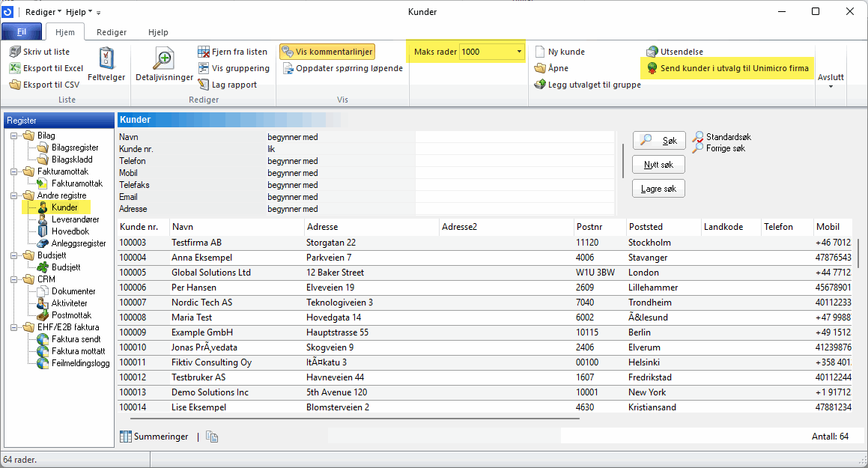Viewport: 868px width, 468px height.
Task: Toggle the Vis kommentarlinjer button
Action: click(x=327, y=52)
